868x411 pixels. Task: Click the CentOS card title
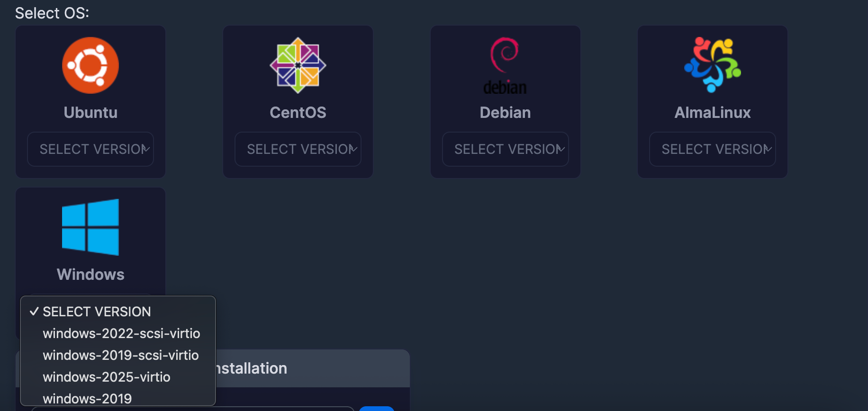(298, 113)
